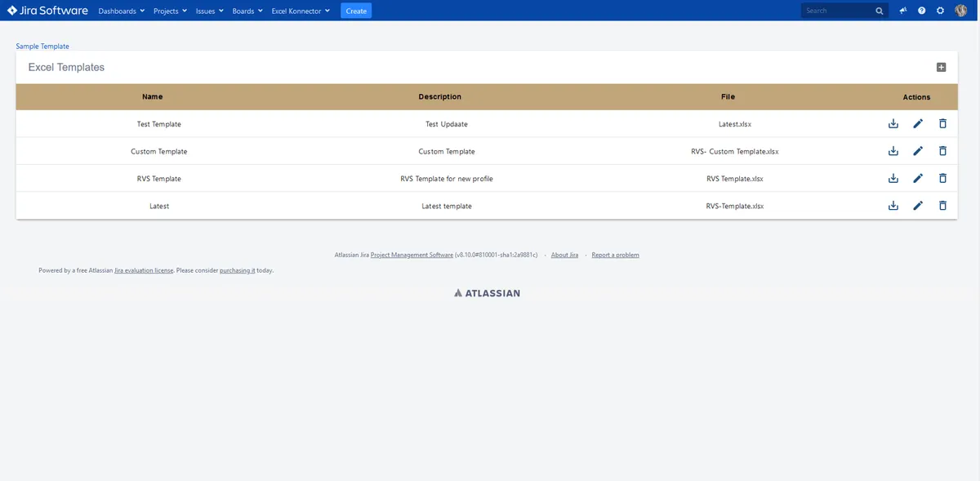Click the Create button

point(356,11)
